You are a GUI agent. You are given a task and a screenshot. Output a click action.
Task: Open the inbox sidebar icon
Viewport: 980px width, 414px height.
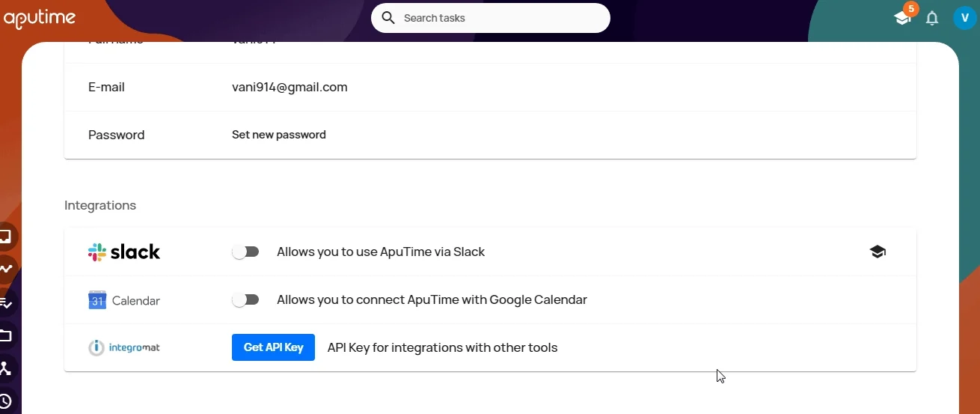tap(6, 237)
